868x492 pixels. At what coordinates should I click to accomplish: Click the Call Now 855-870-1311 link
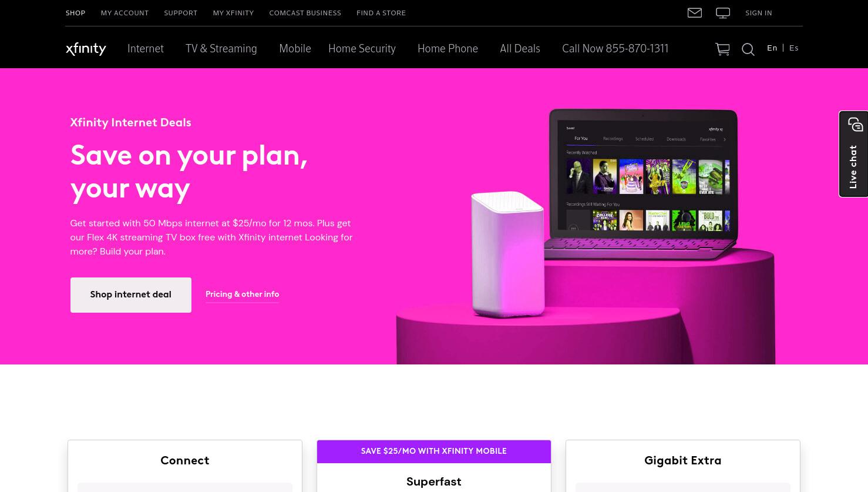pyautogui.click(x=615, y=49)
